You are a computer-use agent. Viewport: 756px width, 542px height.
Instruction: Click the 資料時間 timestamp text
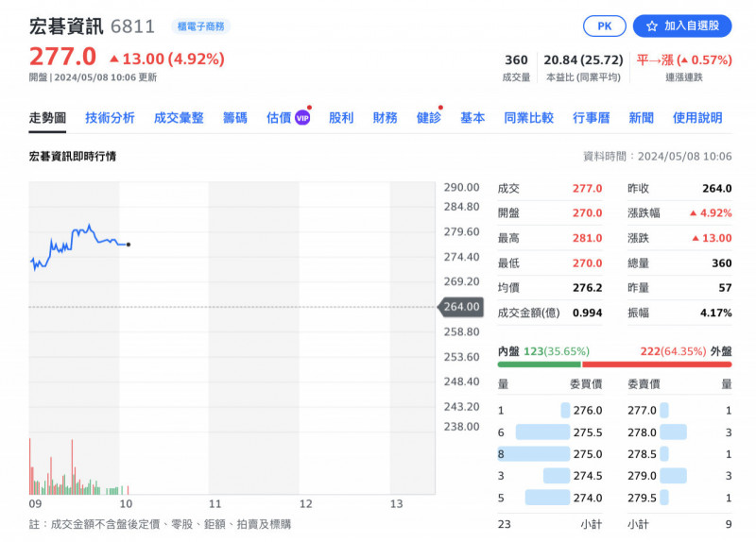click(x=658, y=156)
